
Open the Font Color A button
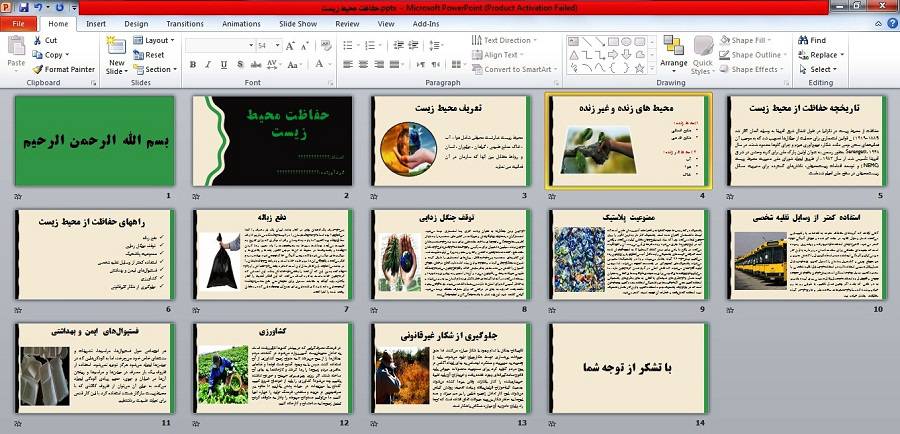coord(319,64)
